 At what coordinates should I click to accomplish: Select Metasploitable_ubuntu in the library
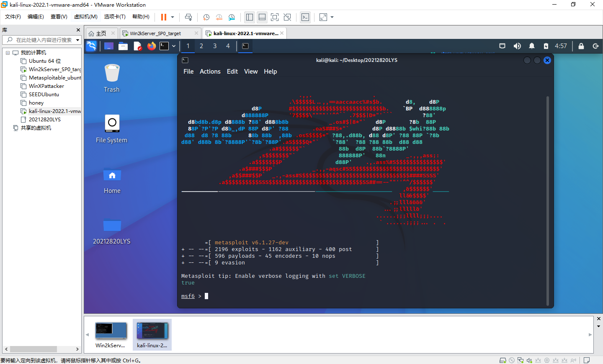pos(51,78)
